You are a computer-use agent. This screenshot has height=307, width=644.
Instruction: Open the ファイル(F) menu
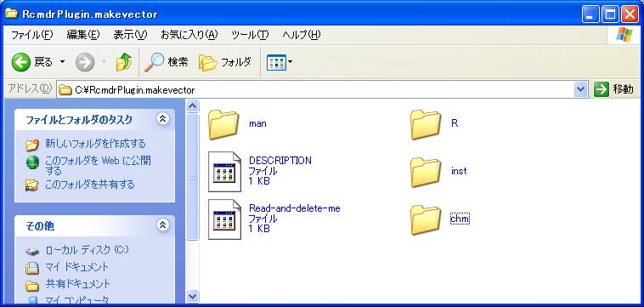pos(32,36)
